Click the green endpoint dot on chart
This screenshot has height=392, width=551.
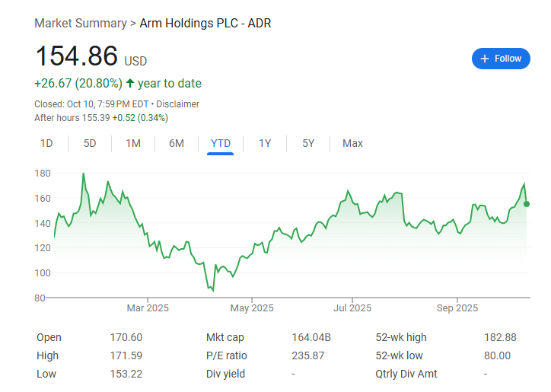click(527, 203)
